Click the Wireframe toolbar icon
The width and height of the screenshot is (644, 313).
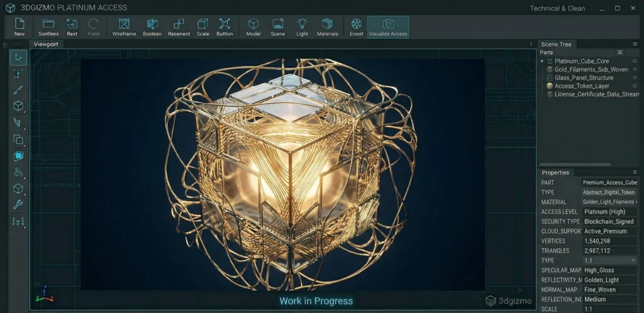pos(124,26)
